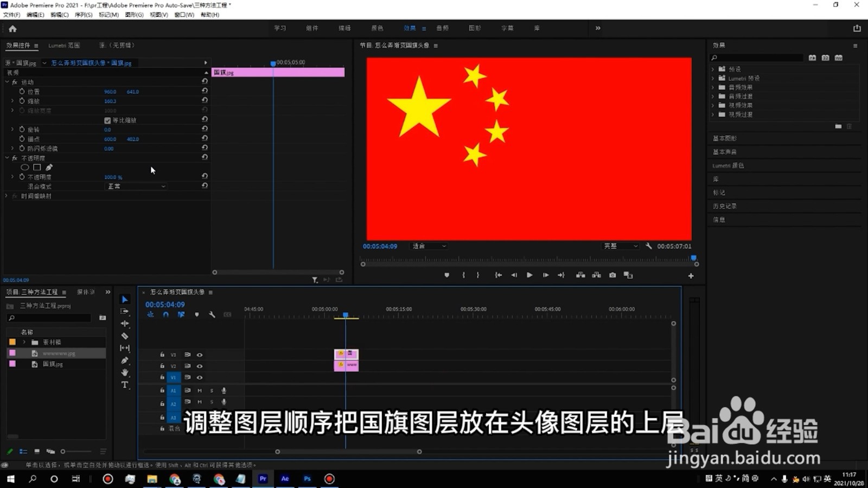Screen dimensions: 868x488
Task: Uncheck the uniform scale checkbox
Action: point(107,120)
